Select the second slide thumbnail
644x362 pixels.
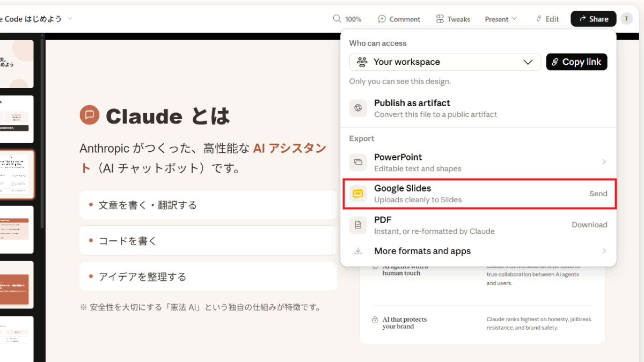pyautogui.click(x=17, y=119)
